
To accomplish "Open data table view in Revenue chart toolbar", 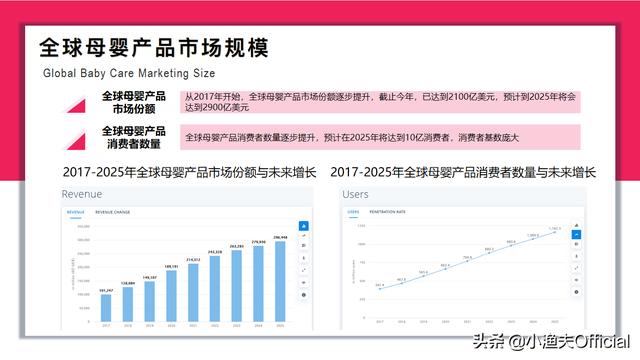I will [304, 246].
